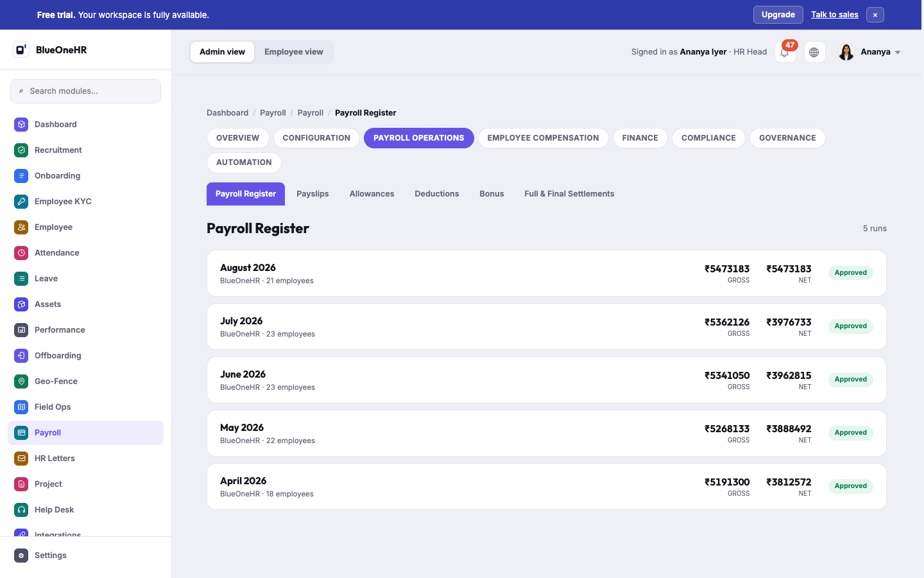Switch to Admin view
The width and height of the screenshot is (924, 578).
click(x=222, y=52)
